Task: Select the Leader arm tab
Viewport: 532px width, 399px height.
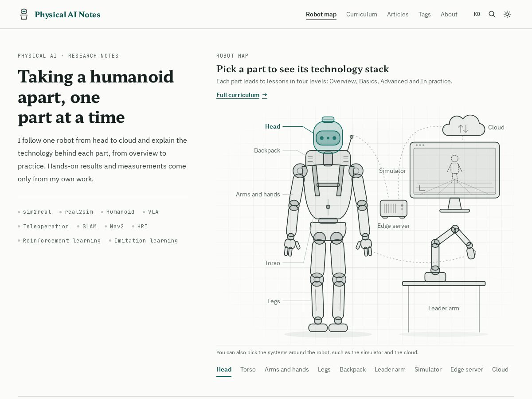Action: pyautogui.click(x=390, y=369)
